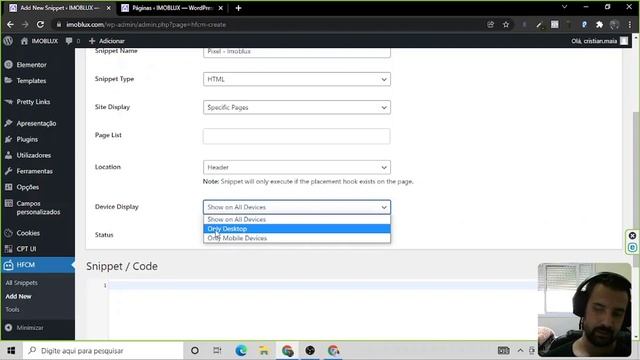This screenshot has width=640, height=360.
Task: Click the keyboard icon in the system tray
Action: pos(503,351)
